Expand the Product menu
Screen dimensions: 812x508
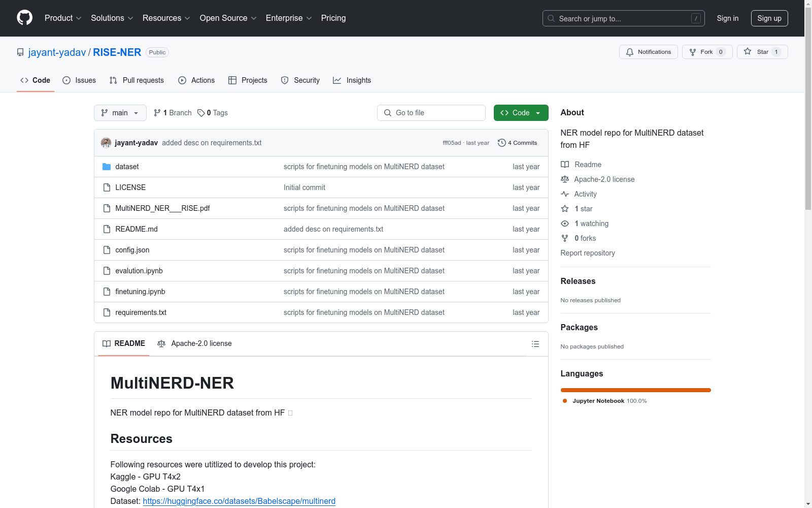[x=63, y=18]
